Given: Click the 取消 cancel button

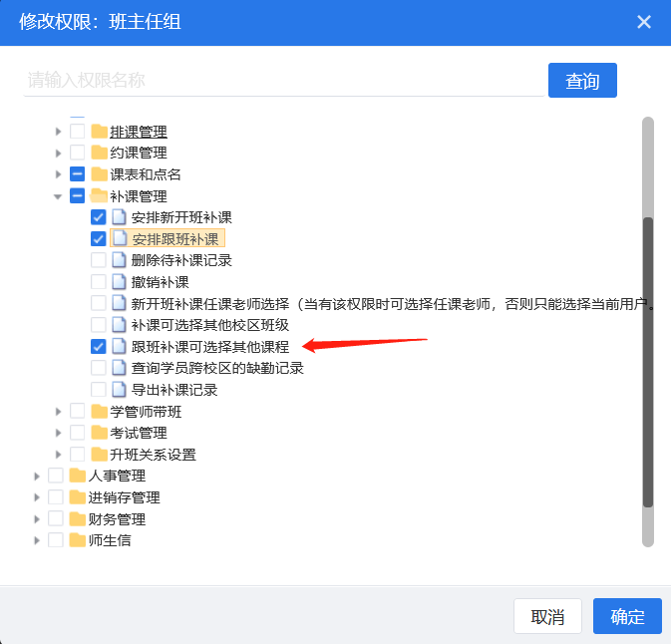Looking at the screenshot, I should coord(547,617).
